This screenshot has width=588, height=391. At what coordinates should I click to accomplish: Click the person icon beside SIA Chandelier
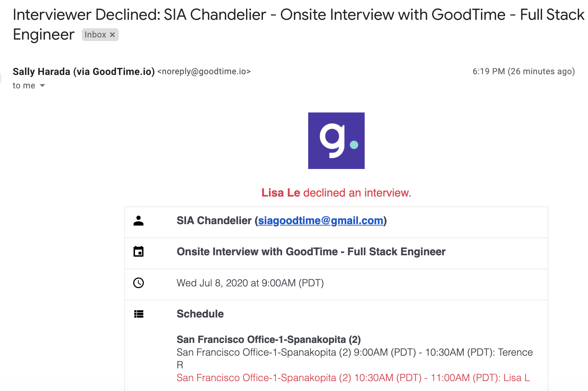click(x=139, y=221)
